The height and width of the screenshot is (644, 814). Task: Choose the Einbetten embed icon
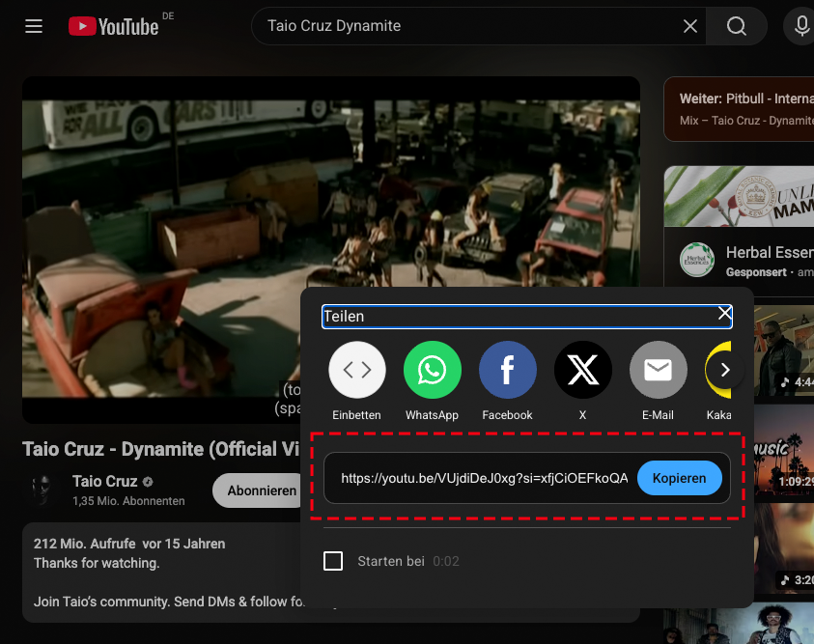click(x=357, y=370)
